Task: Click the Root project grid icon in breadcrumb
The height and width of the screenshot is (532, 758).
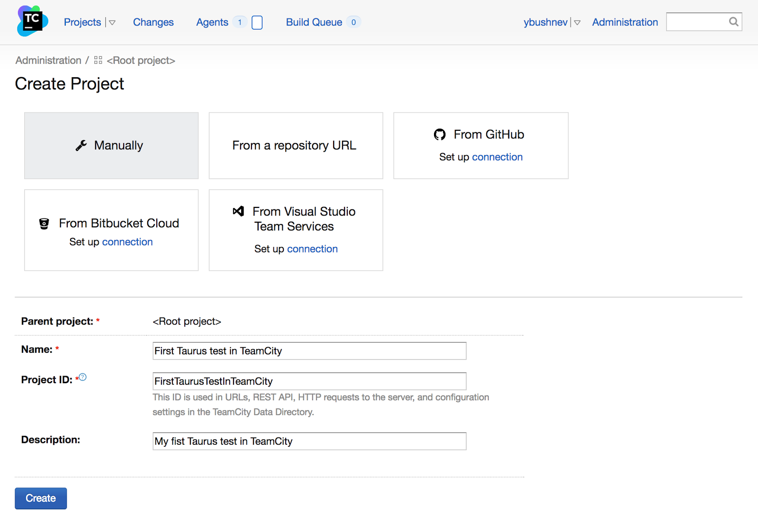Action: [98, 60]
